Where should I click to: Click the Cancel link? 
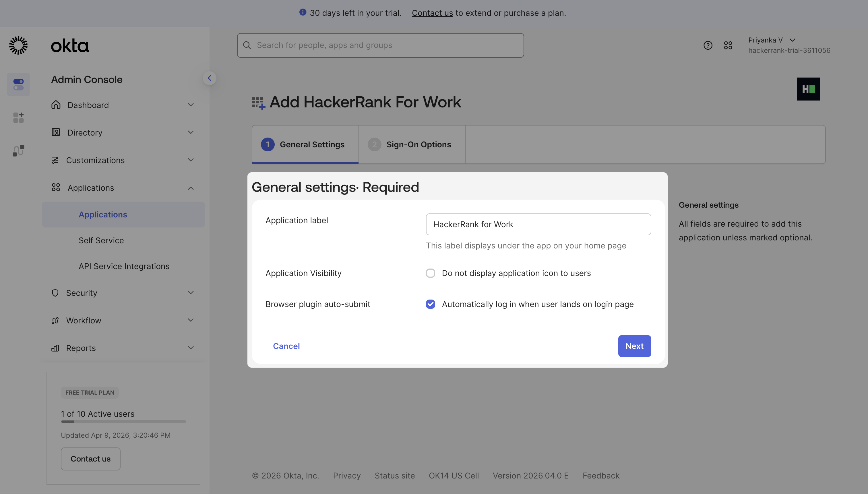tap(286, 346)
